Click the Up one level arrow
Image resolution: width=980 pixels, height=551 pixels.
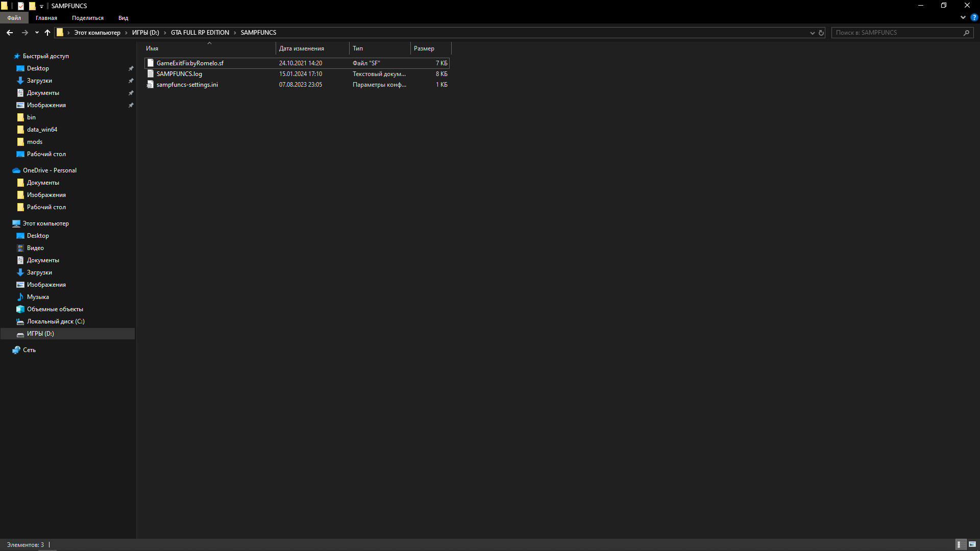pyautogui.click(x=47, y=33)
